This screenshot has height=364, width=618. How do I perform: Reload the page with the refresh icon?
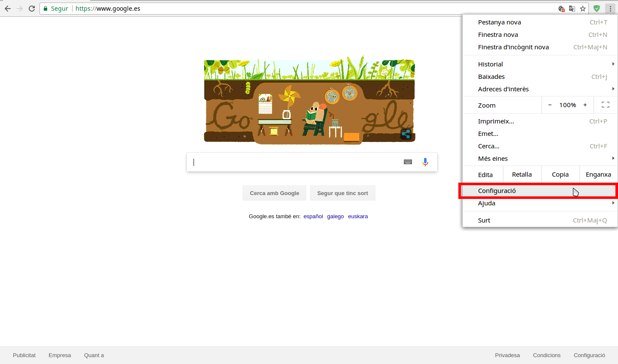point(32,9)
